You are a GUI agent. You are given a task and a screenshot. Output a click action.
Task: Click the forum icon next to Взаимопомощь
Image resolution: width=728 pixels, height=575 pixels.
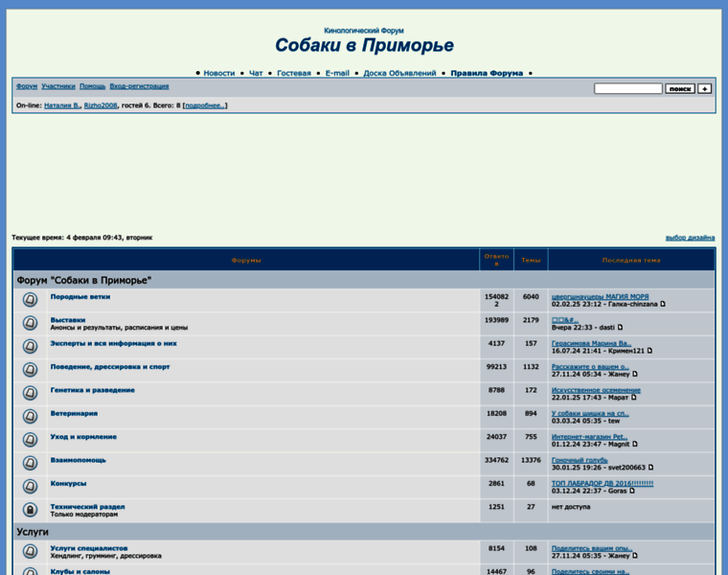point(30,464)
